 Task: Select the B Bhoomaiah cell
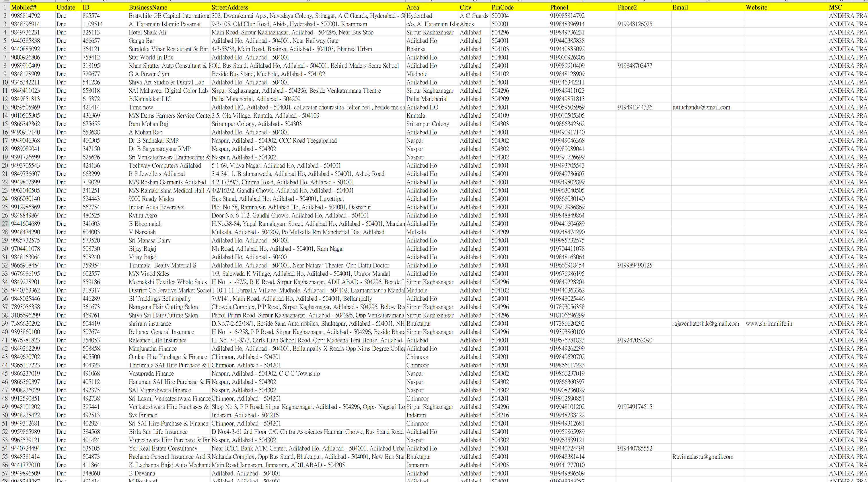click(169, 224)
